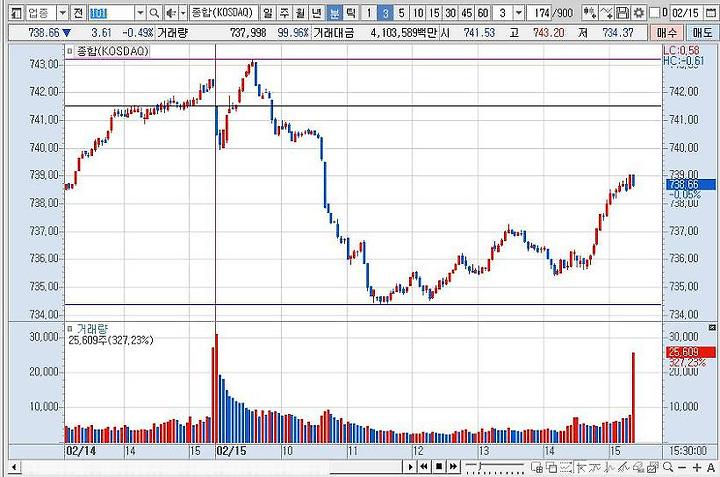Select the 10-minute interval button

coord(418,13)
